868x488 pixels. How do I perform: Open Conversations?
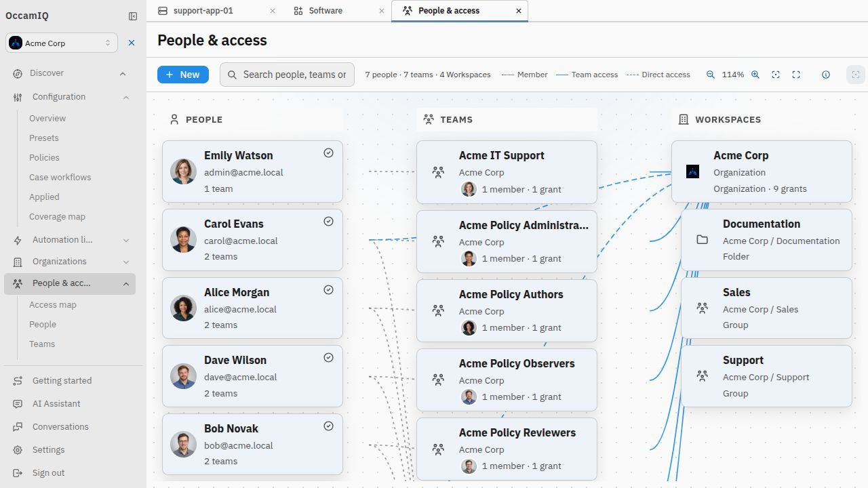(x=60, y=426)
